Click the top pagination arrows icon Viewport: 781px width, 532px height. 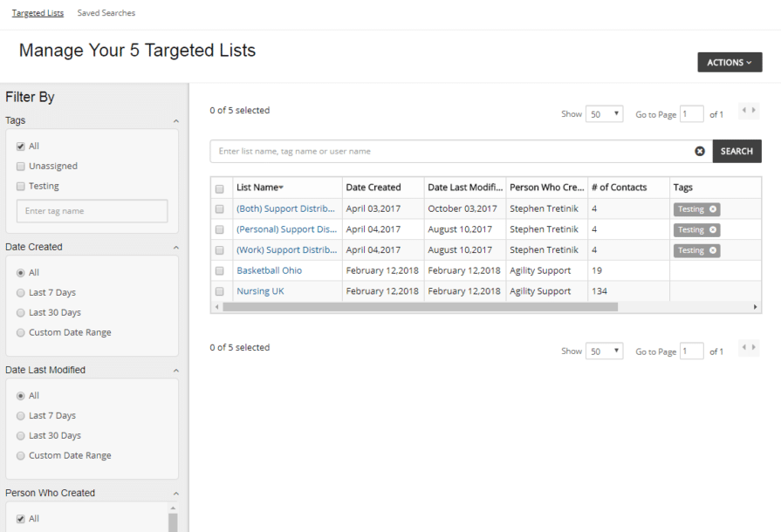tap(748, 111)
